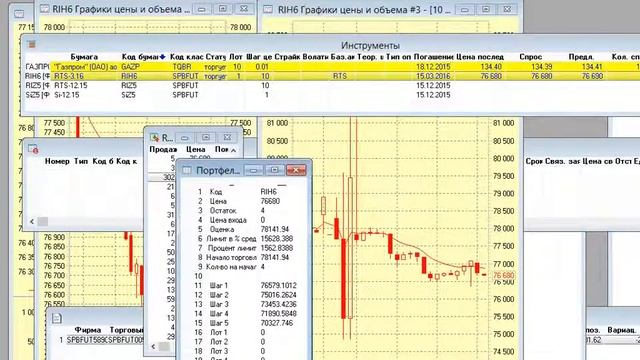Click the 134.40 last price cell
The image size is (640, 360).
[x=491, y=67]
